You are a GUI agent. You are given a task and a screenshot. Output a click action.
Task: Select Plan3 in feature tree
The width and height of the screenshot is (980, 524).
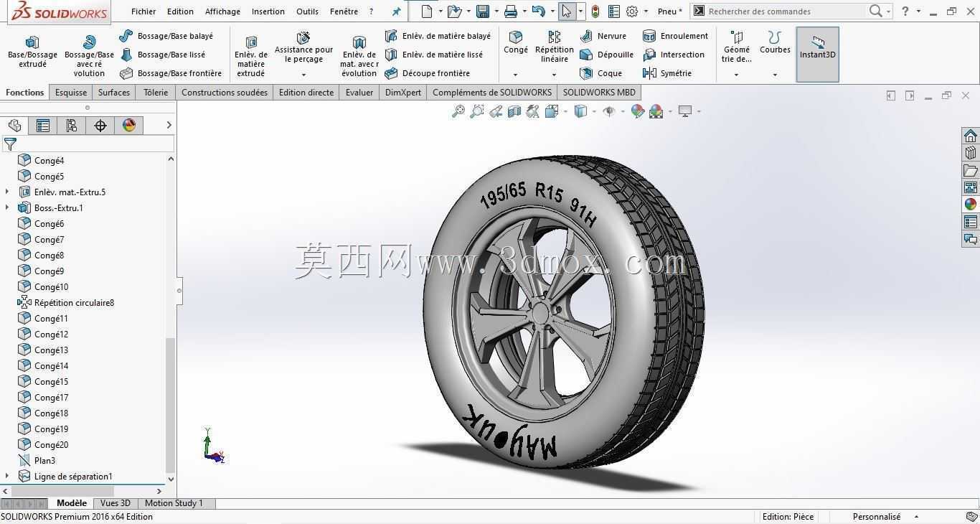pos(37,460)
